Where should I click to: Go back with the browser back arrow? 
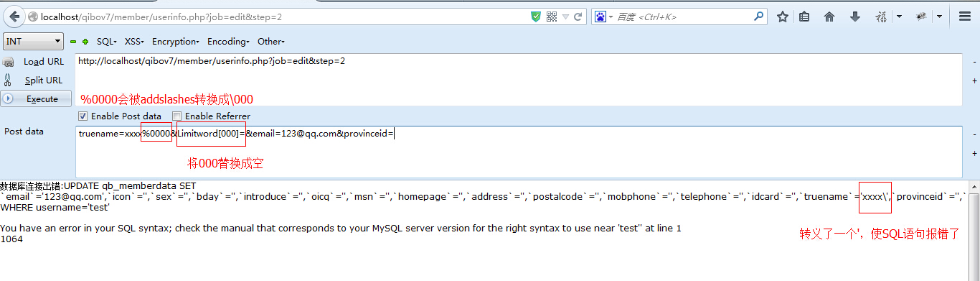pyautogui.click(x=14, y=16)
